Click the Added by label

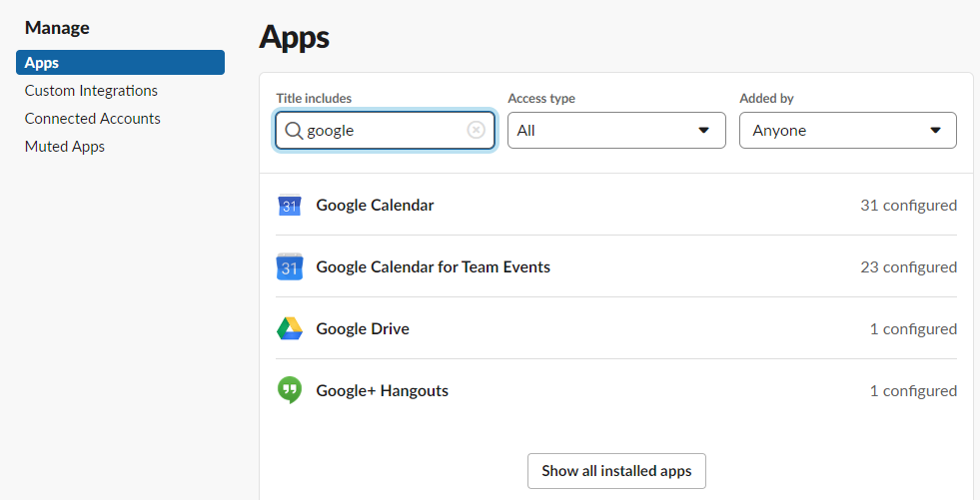click(x=766, y=98)
